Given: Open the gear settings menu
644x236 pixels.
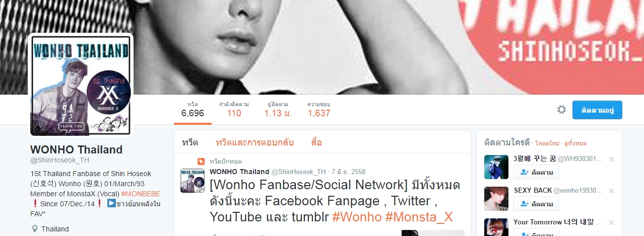Looking at the screenshot, I should 561,110.
